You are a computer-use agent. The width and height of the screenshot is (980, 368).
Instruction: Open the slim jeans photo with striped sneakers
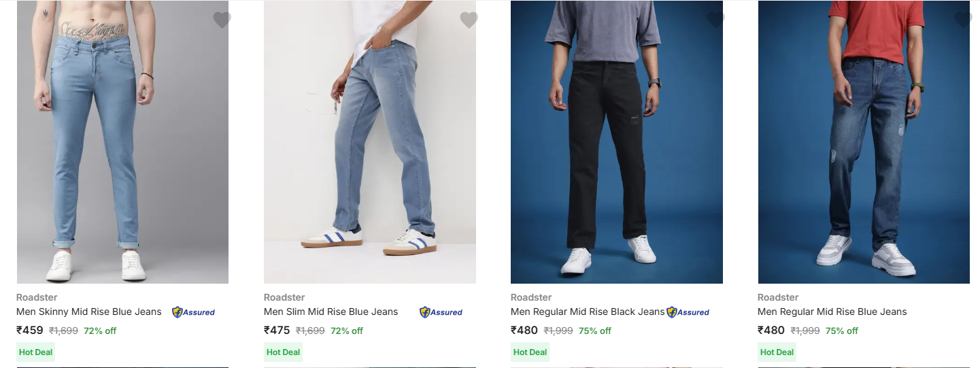(x=370, y=143)
